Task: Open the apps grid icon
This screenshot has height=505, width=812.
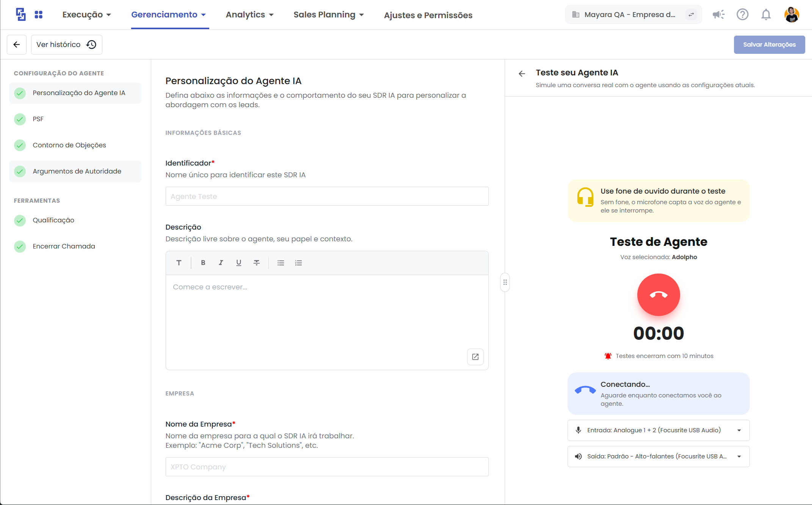Action: 39,15
